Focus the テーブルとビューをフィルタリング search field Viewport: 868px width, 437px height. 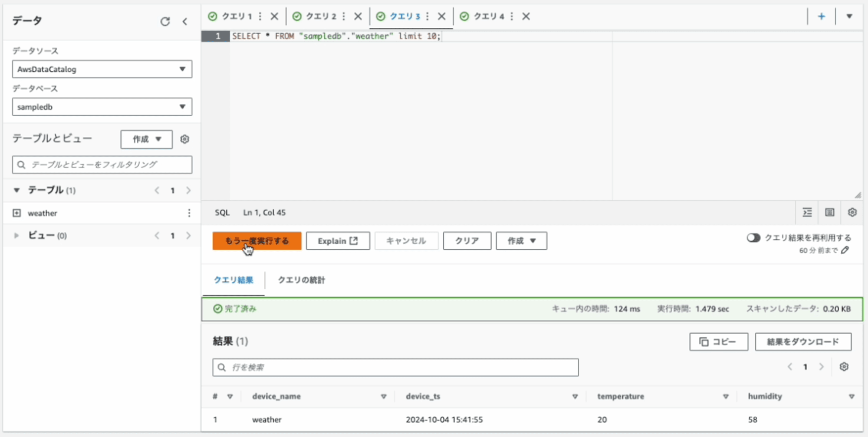[x=102, y=165]
